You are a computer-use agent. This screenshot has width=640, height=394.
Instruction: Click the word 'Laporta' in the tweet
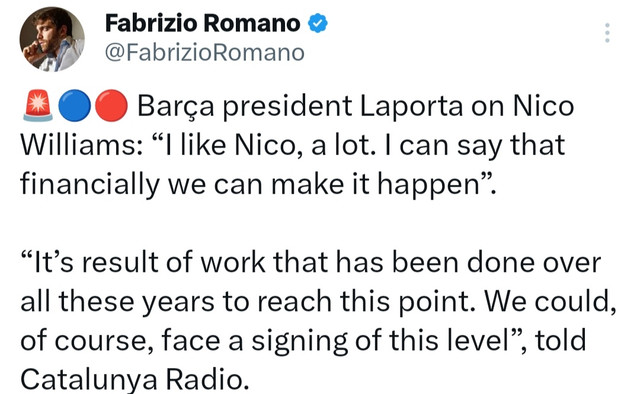(x=411, y=106)
